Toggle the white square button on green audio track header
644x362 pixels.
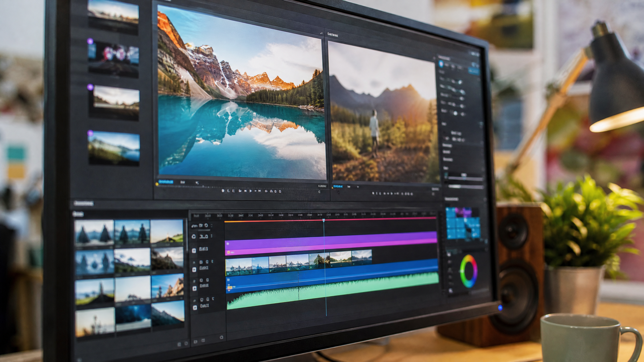click(x=195, y=308)
